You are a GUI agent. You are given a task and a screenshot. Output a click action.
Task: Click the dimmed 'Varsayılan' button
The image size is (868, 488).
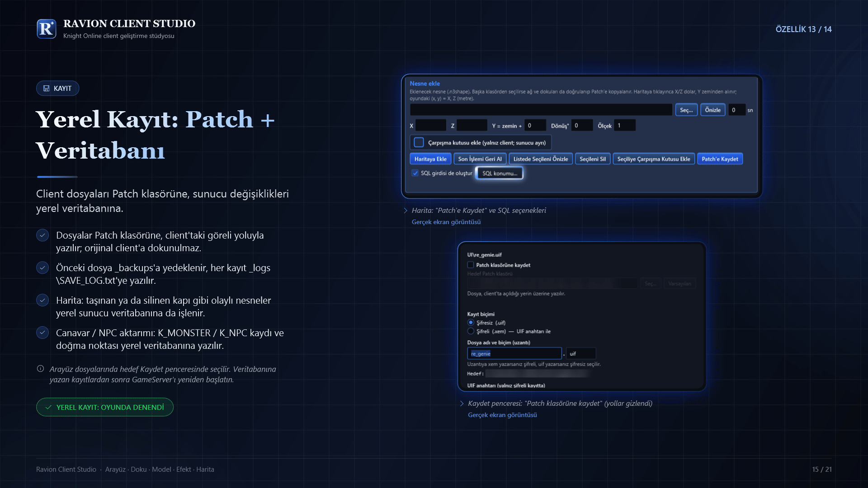[x=679, y=283]
